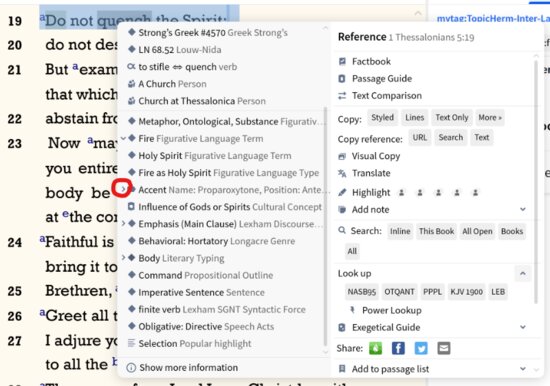This screenshot has height=386, width=550.
Task: Select Strong's Greek #4570 entry
Action: pyautogui.click(x=213, y=33)
